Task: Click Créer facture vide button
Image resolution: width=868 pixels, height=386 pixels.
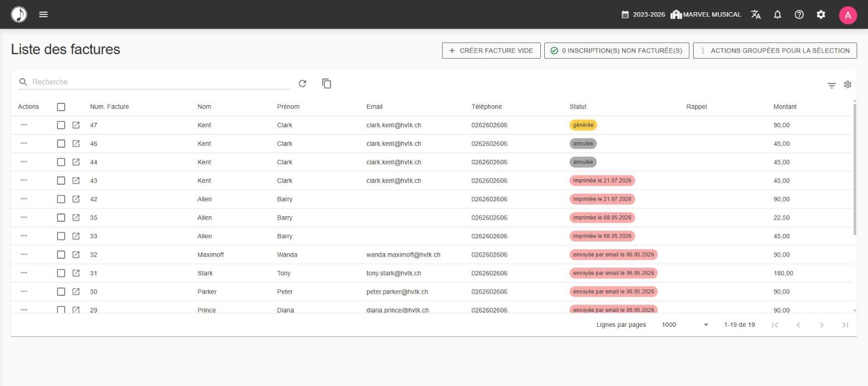Action: (491, 50)
